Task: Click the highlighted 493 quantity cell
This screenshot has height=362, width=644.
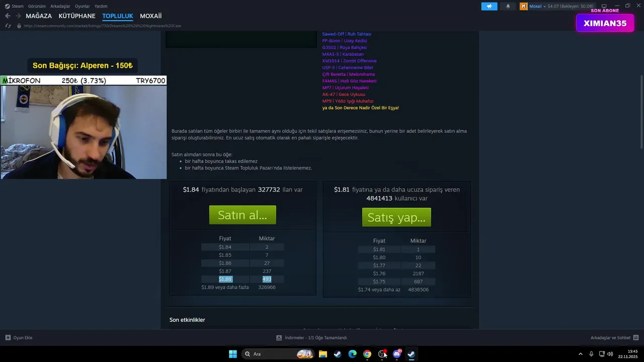Action: point(267,279)
